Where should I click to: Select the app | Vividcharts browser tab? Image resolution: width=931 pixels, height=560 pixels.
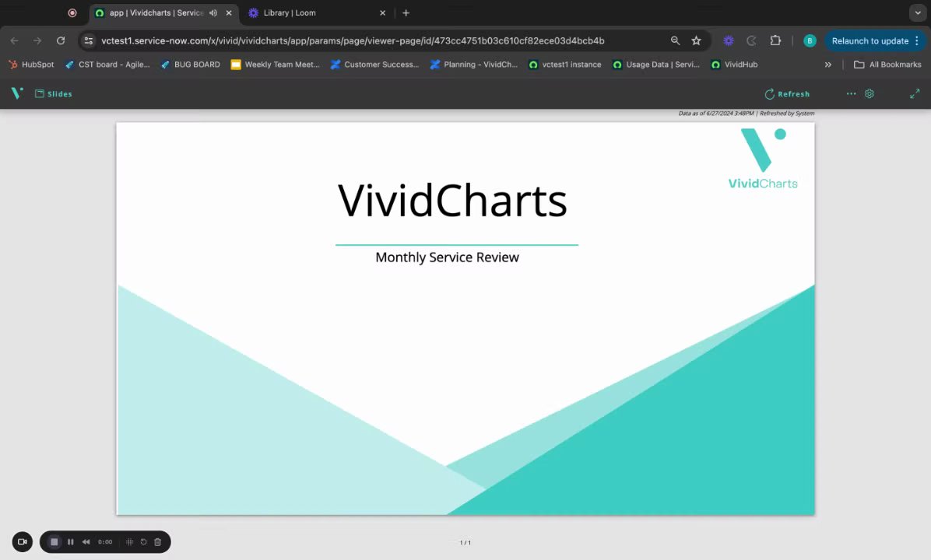pyautogui.click(x=156, y=13)
